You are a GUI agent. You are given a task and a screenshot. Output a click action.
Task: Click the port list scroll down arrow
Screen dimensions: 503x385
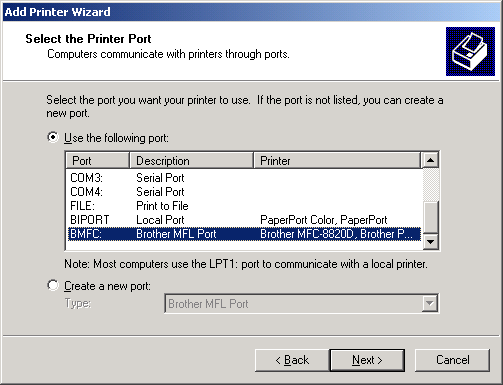point(430,241)
